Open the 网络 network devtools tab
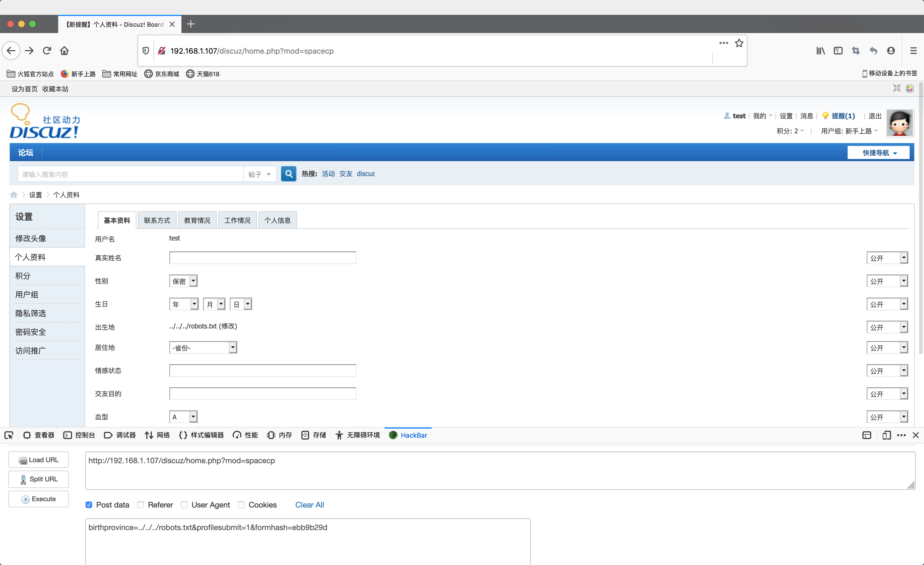924x565 pixels. pos(158,435)
